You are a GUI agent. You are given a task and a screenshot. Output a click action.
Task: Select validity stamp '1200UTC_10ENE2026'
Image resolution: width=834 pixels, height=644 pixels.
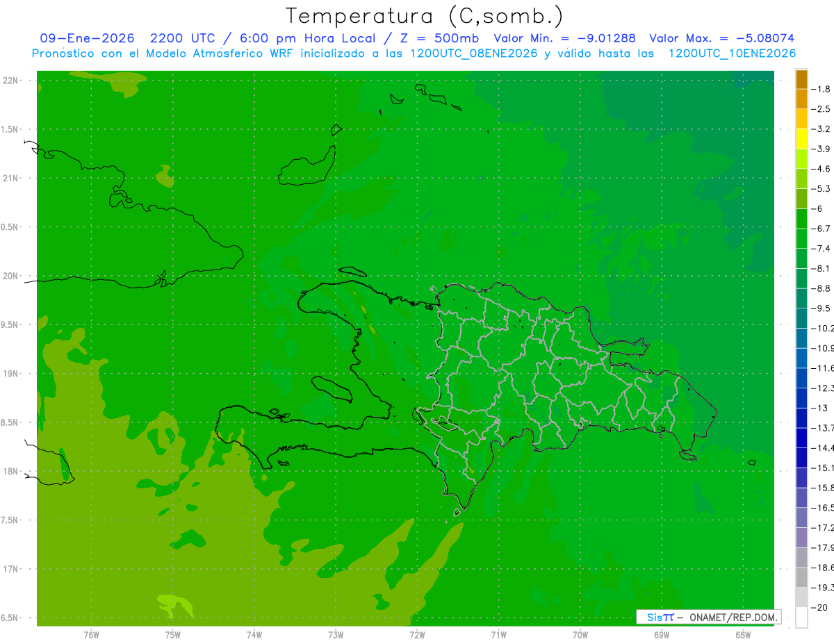point(731,53)
